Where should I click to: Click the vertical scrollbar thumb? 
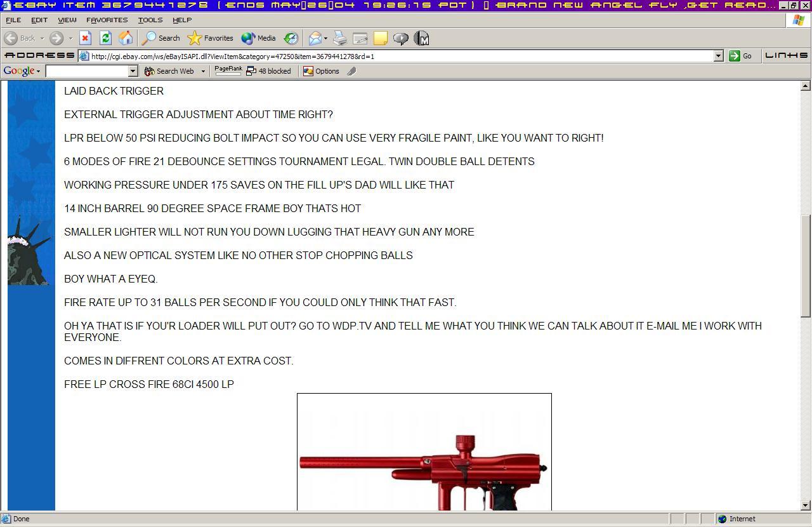pyautogui.click(x=806, y=266)
